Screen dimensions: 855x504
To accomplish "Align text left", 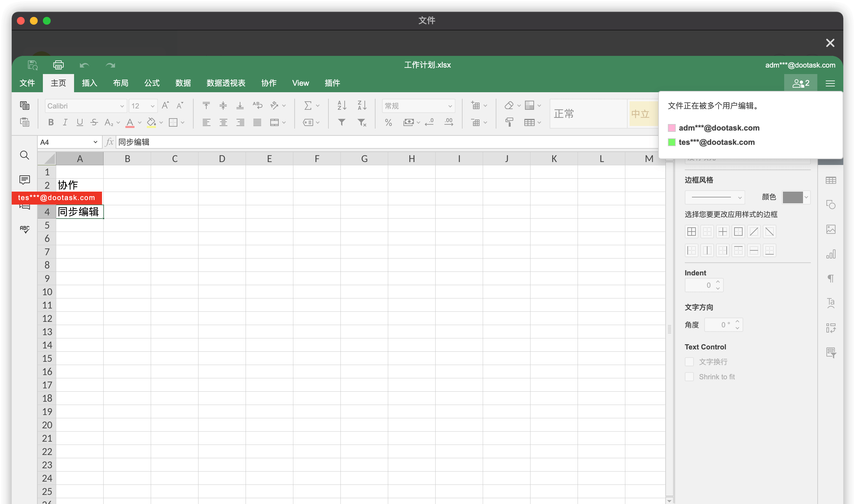I will (206, 123).
